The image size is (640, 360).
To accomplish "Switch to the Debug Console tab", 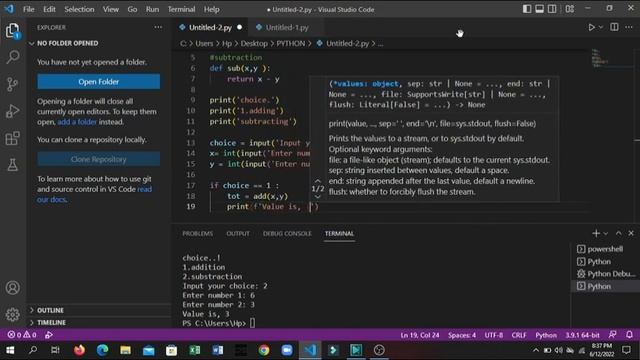I will [x=287, y=233].
